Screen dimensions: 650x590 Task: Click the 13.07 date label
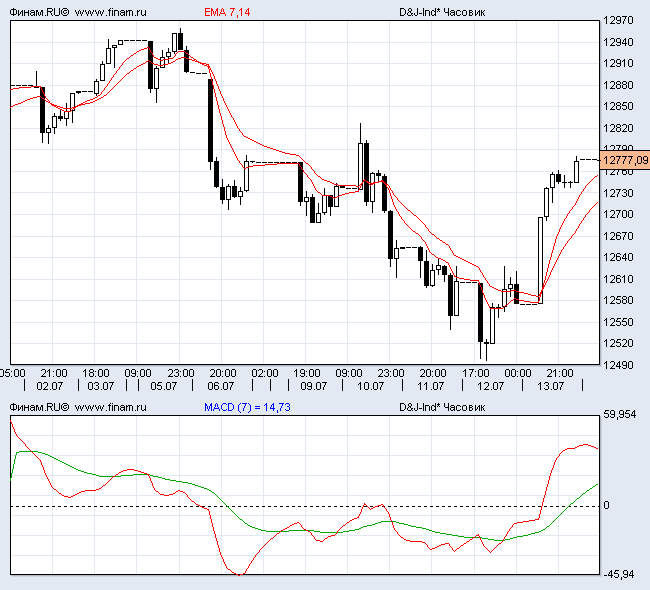click(x=551, y=386)
